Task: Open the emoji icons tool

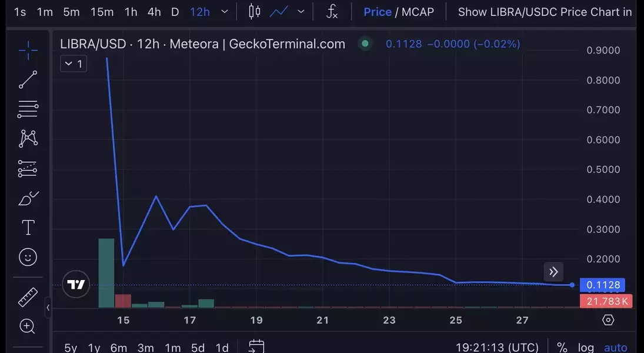Action: pos(28,257)
